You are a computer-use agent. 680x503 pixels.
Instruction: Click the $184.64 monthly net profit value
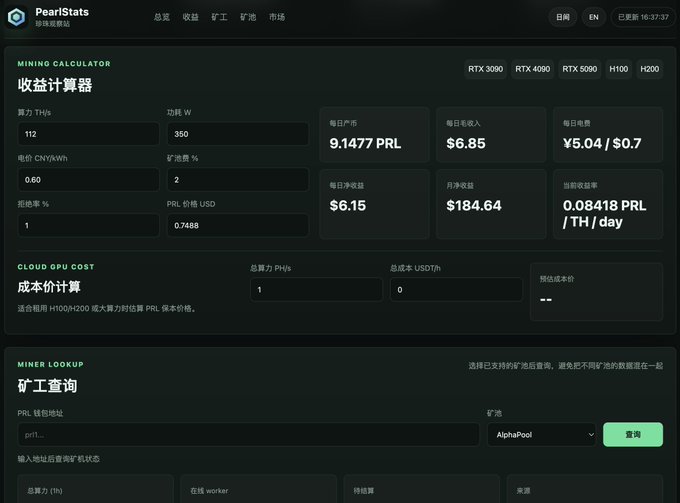474,206
